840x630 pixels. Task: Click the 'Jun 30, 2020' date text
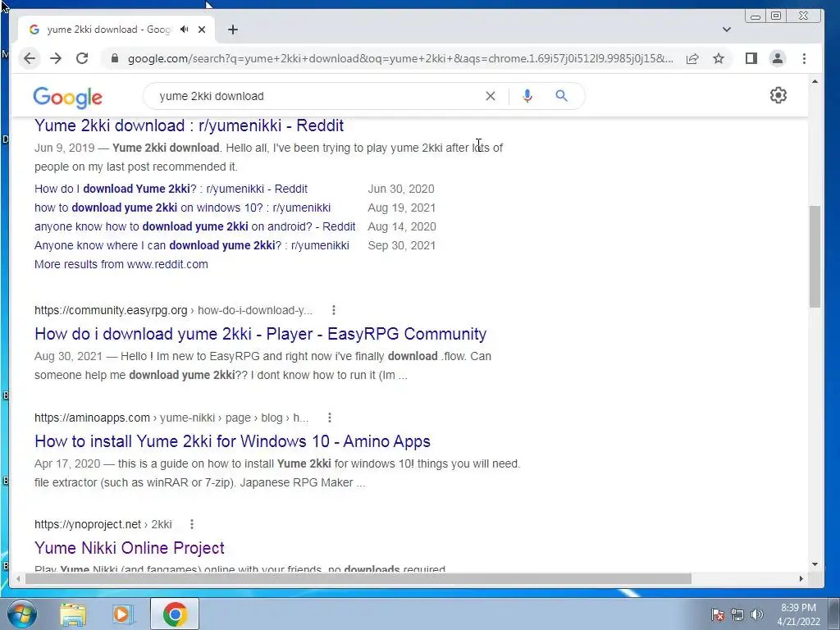tap(400, 189)
